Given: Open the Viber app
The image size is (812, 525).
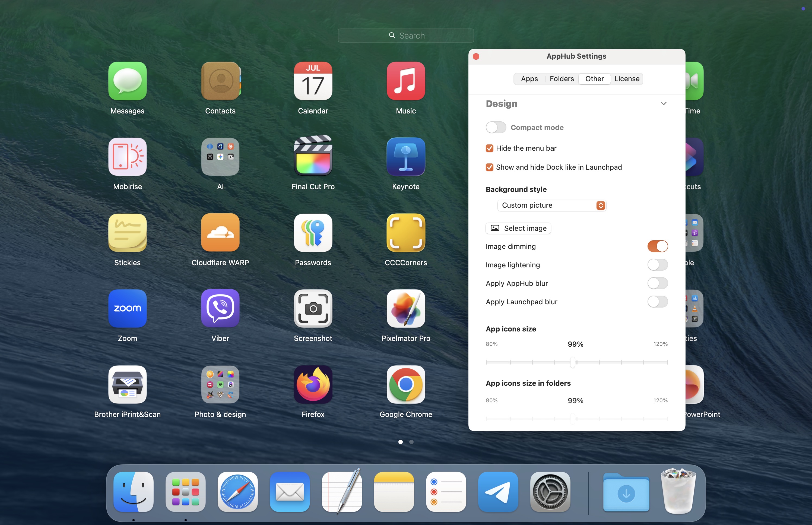Looking at the screenshot, I should click(x=220, y=309).
